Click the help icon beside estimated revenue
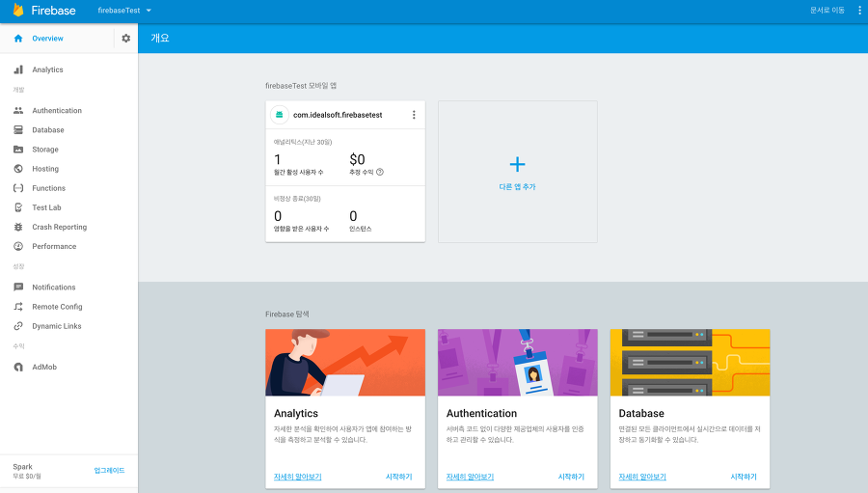 click(380, 172)
